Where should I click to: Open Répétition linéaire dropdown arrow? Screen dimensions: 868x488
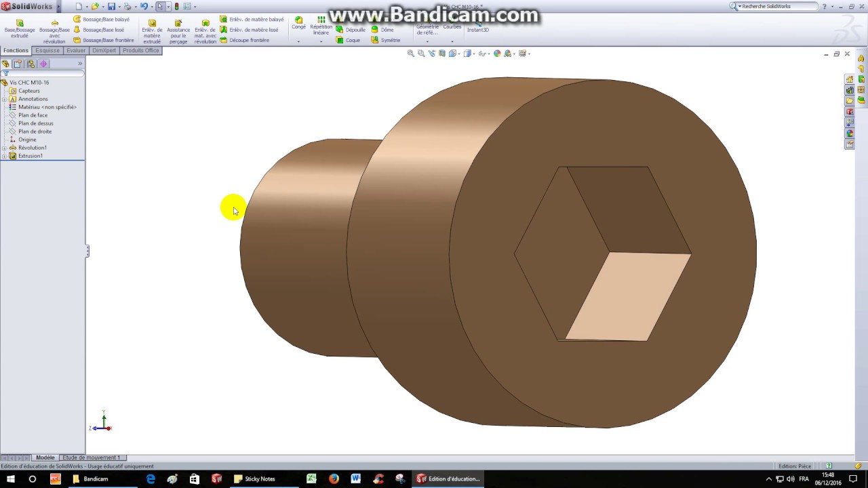click(321, 41)
